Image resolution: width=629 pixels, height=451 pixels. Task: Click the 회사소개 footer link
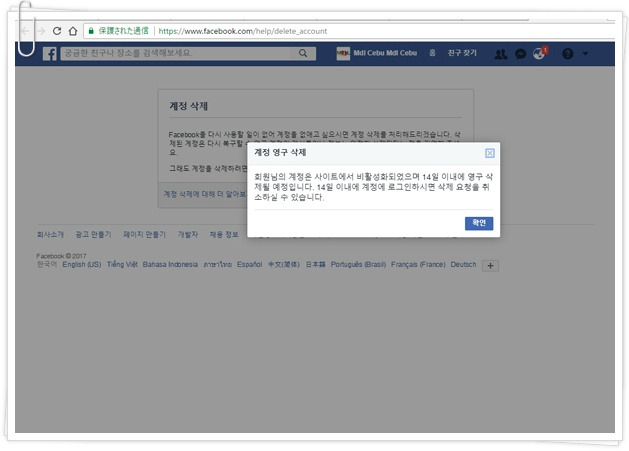(50, 234)
